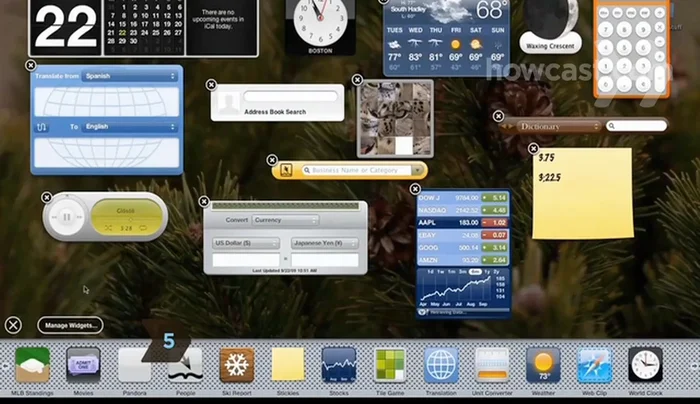Open the US Dollar ($) dropdown
The width and height of the screenshot is (700, 404).
pyautogui.click(x=246, y=243)
